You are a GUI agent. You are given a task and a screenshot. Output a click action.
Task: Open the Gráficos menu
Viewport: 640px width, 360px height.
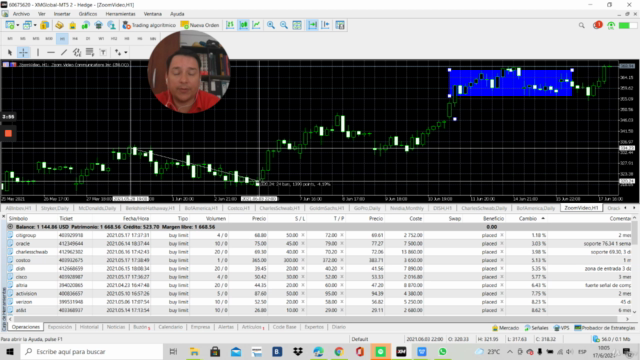(88, 14)
